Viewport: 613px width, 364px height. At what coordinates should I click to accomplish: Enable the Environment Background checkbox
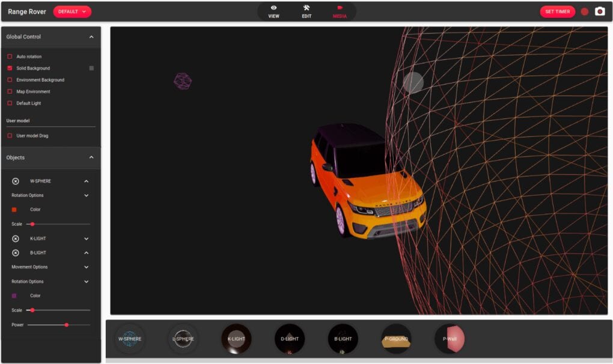click(x=10, y=80)
